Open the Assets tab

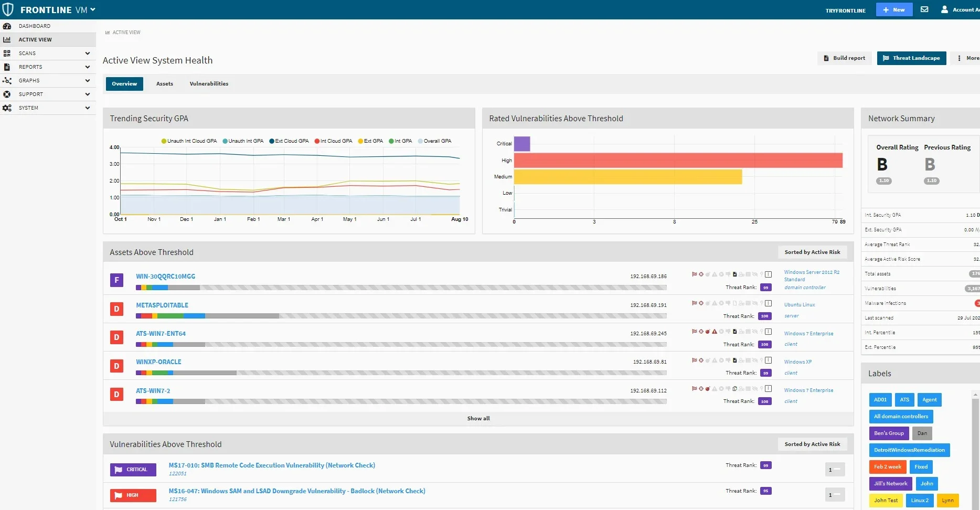coord(164,83)
